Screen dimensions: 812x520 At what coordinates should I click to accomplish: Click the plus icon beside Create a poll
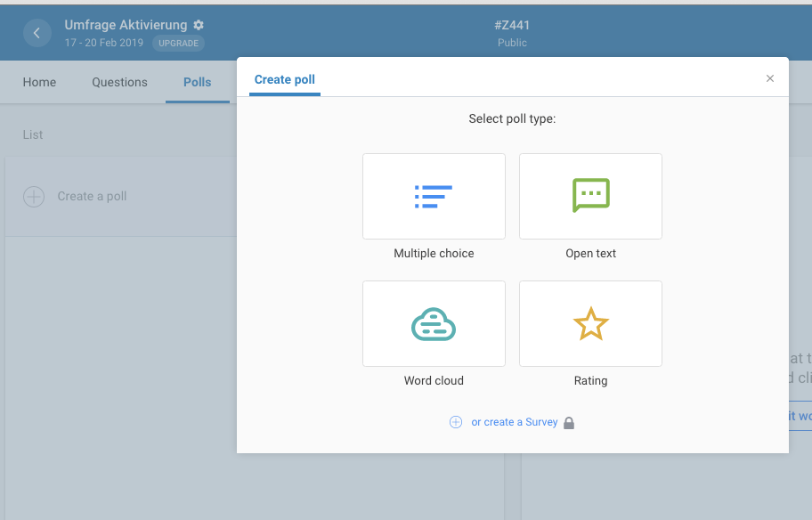(34, 197)
